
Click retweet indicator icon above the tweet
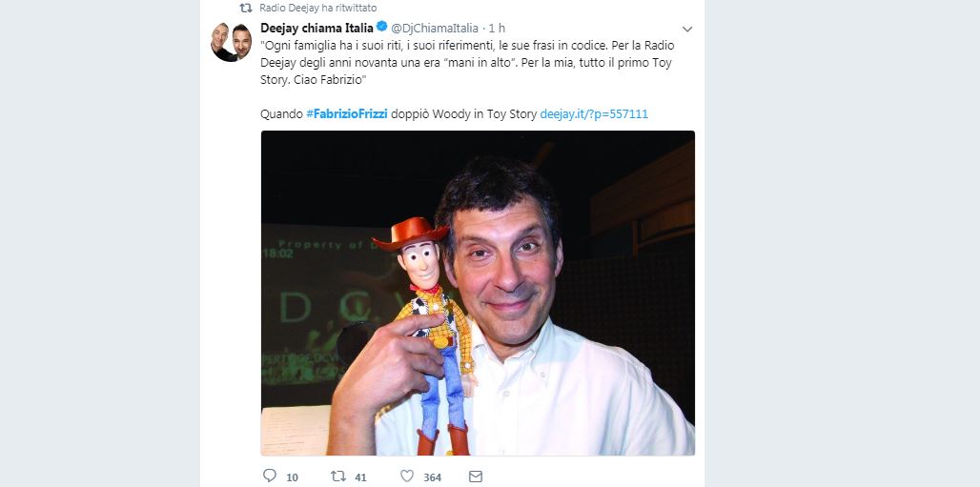(x=245, y=8)
